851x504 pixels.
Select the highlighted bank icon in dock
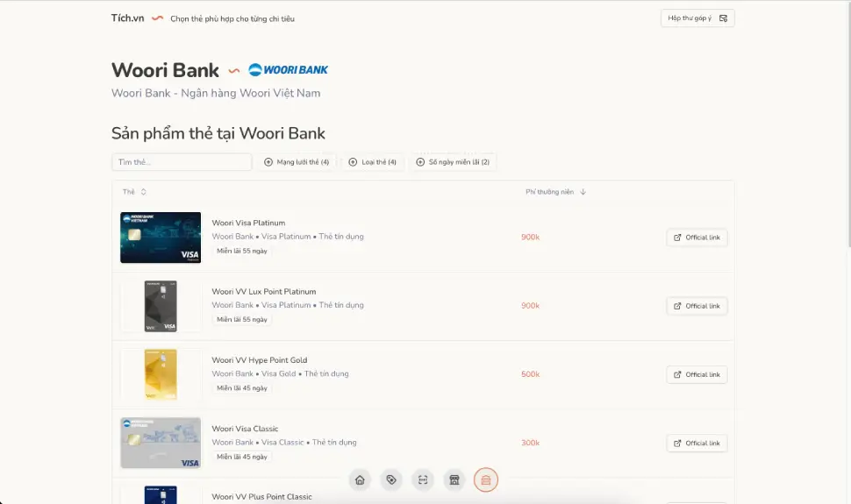point(486,479)
